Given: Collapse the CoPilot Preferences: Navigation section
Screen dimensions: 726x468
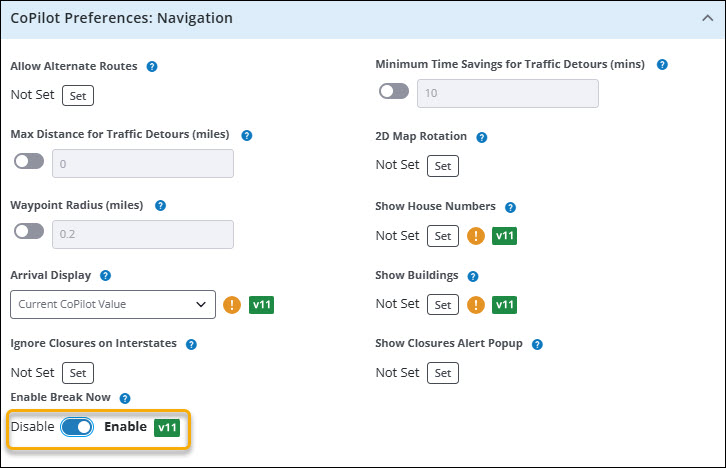Looking at the screenshot, I should [x=706, y=18].
